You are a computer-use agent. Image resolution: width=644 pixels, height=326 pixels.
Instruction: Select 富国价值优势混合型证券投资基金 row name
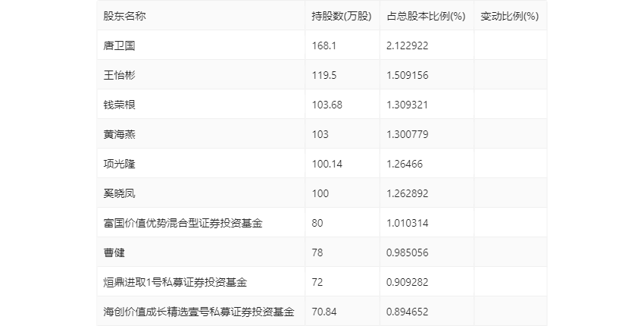tap(183, 223)
